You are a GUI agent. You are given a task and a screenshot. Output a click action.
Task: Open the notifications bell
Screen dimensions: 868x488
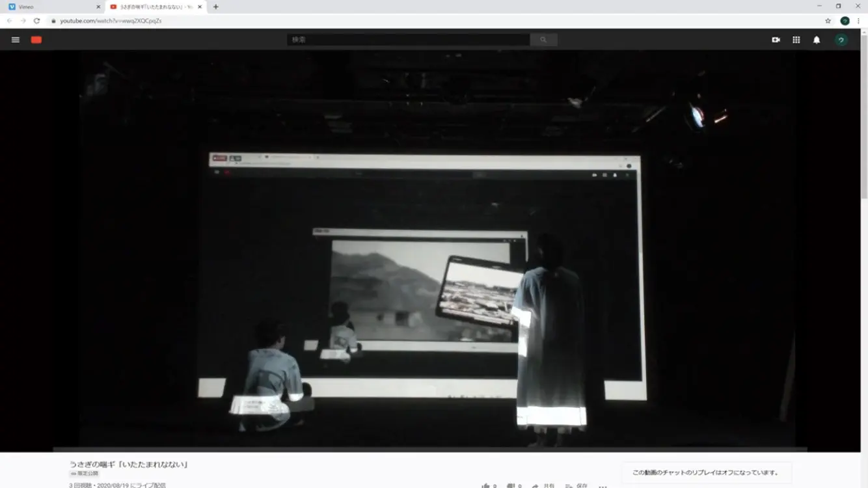tap(817, 40)
